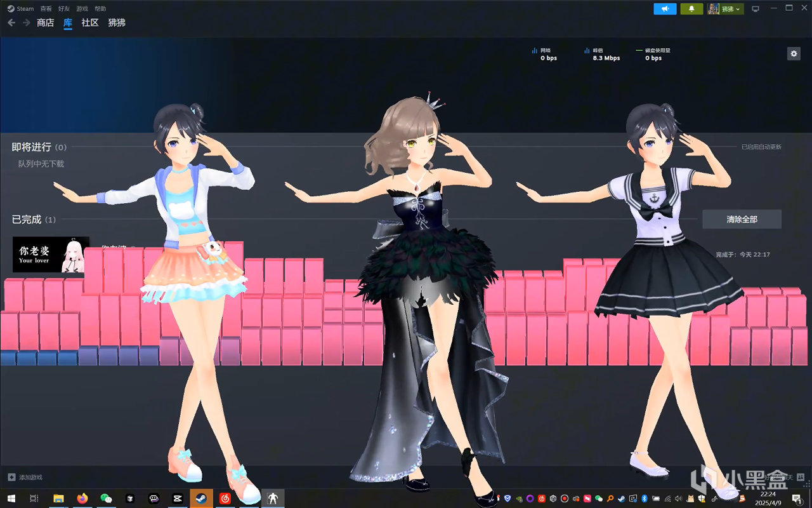
Task: Switch Steam to Big Picture mode
Action: (756, 9)
